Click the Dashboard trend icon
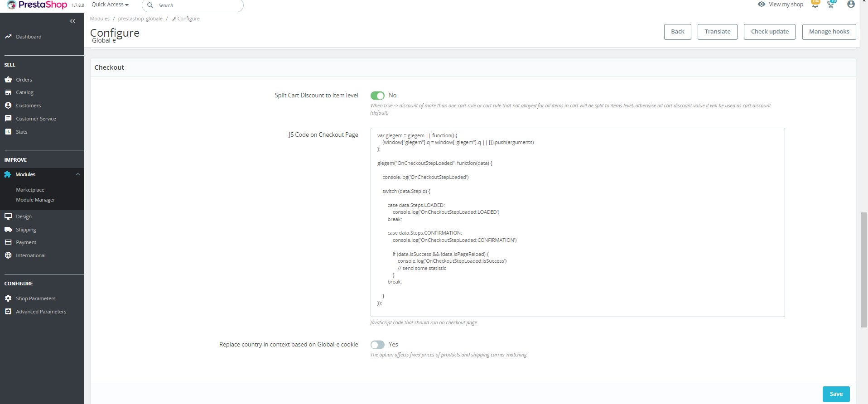 8,37
